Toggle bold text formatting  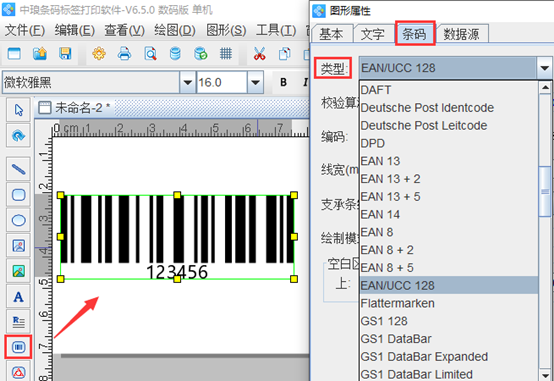click(x=283, y=82)
